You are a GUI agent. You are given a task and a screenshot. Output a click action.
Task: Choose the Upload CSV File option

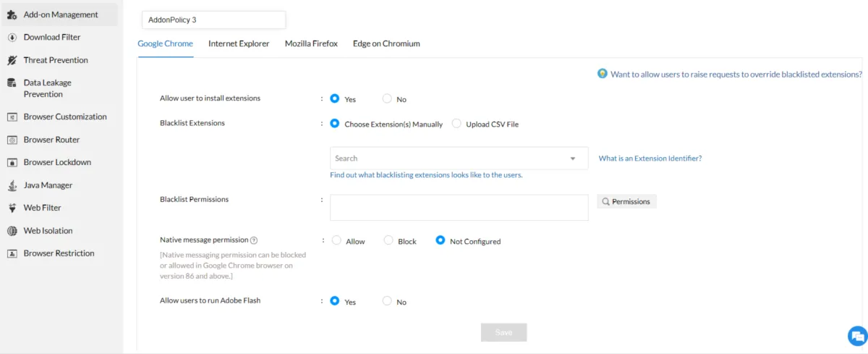click(x=456, y=124)
